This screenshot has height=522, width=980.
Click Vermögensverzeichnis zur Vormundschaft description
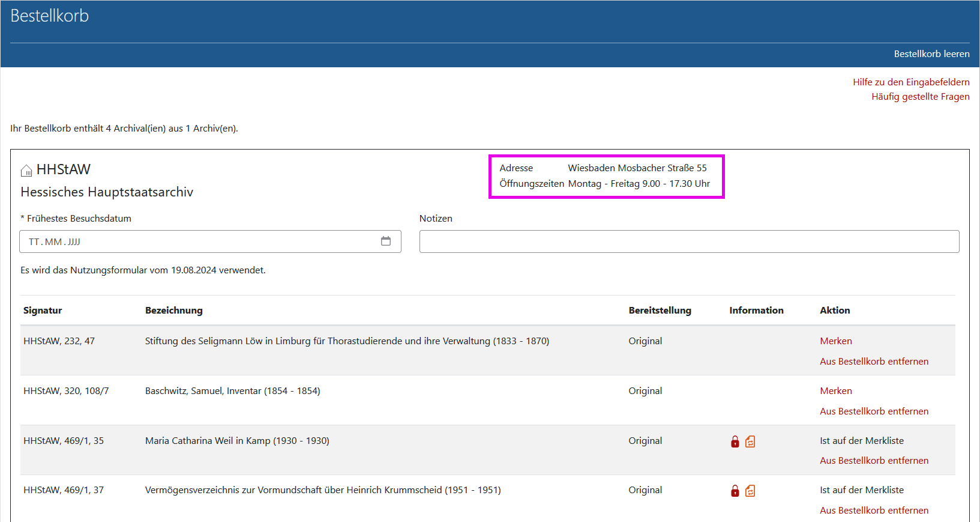323,490
